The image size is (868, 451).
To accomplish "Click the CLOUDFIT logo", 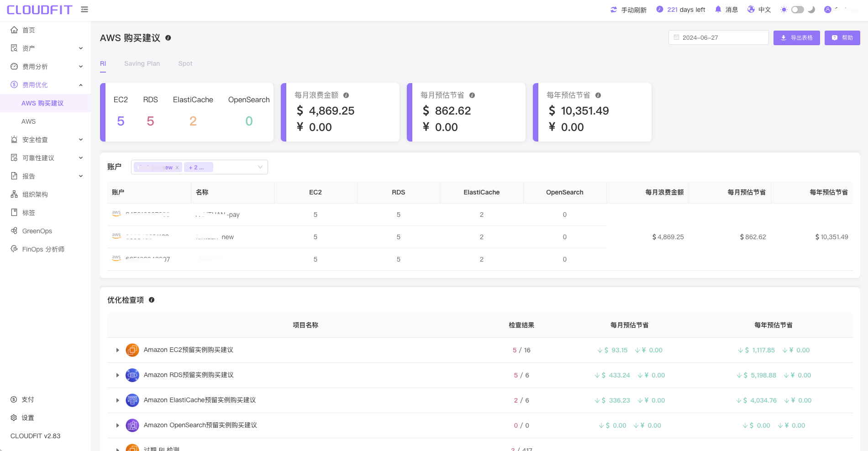I will pos(39,10).
